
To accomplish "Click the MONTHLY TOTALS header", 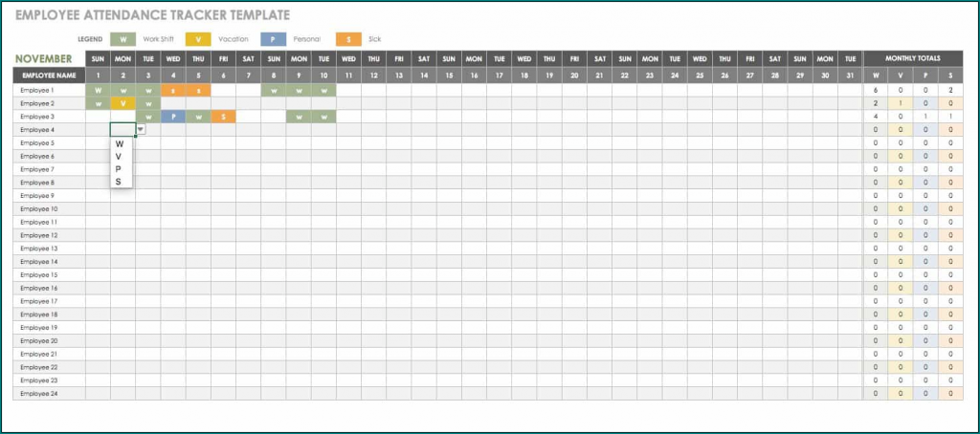I will click(912, 59).
